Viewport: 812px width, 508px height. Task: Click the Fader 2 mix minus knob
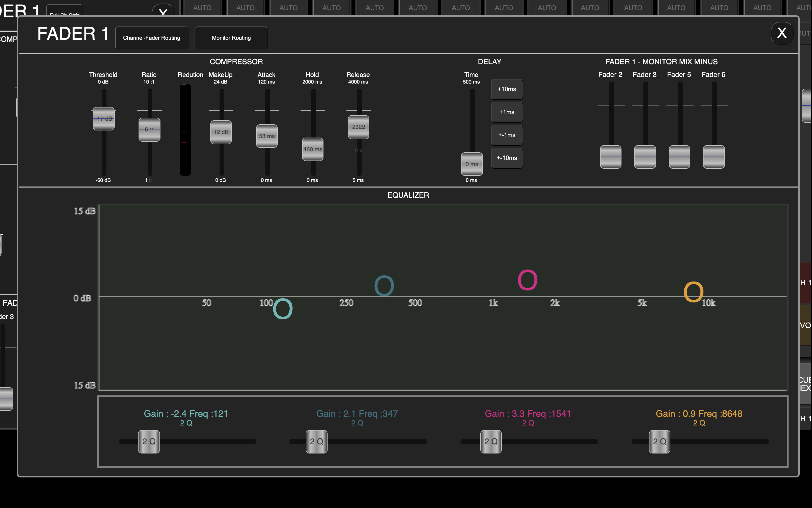pyautogui.click(x=611, y=157)
